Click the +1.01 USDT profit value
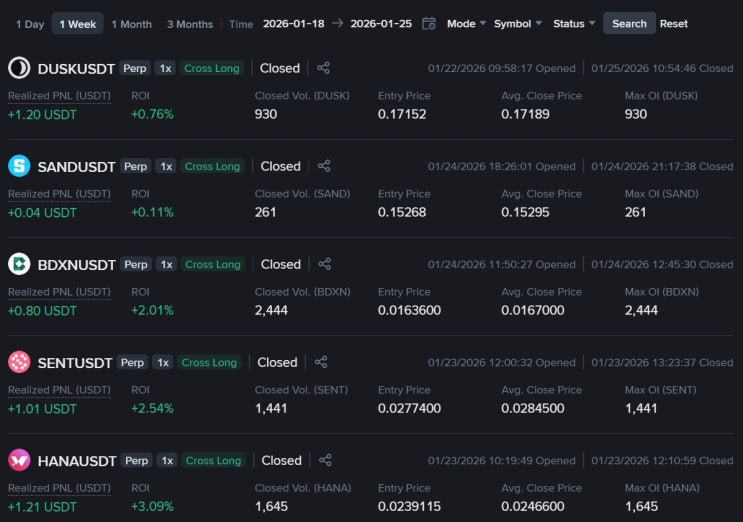 point(42,408)
